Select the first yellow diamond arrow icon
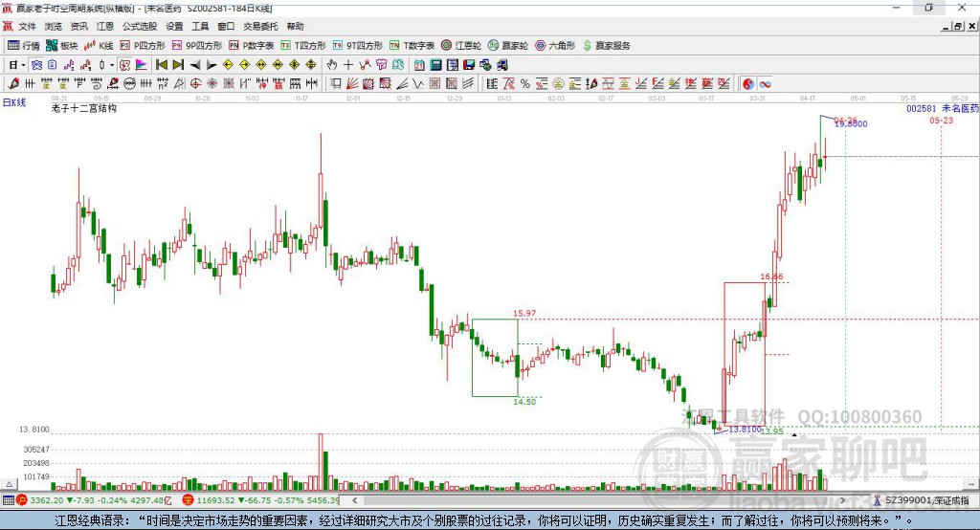The width and height of the screenshot is (980, 530). click(228, 65)
